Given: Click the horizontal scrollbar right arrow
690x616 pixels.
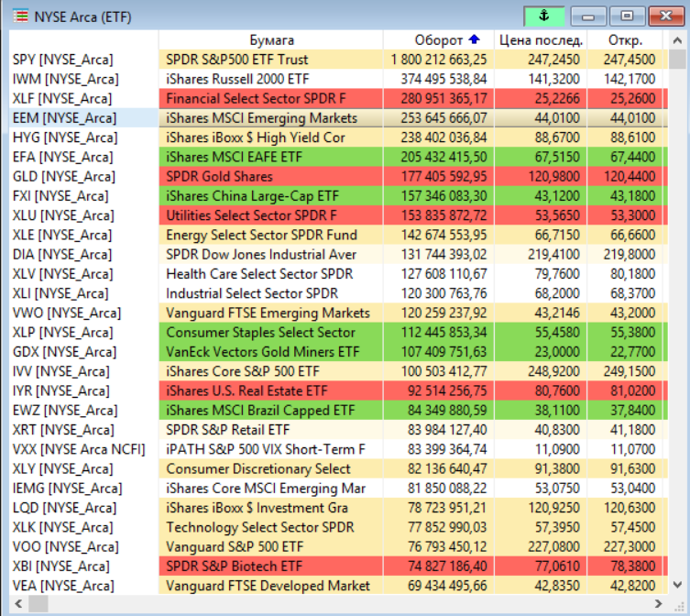Looking at the screenshot, I should coord(656,602).
